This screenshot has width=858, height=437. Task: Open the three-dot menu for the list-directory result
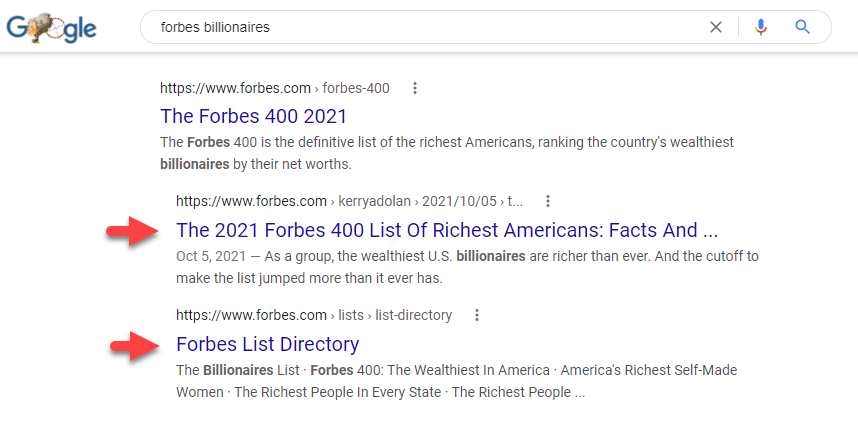(477, 315)
